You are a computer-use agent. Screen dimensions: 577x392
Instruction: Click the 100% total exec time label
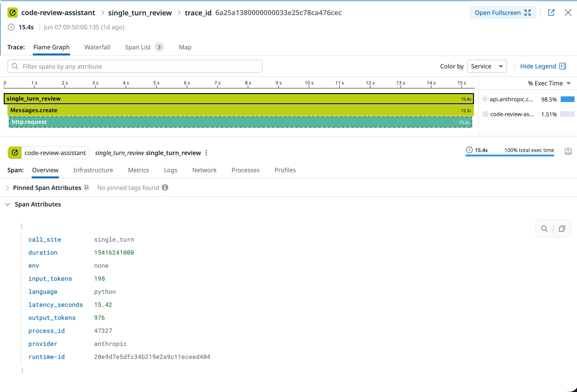click(529, 150)
